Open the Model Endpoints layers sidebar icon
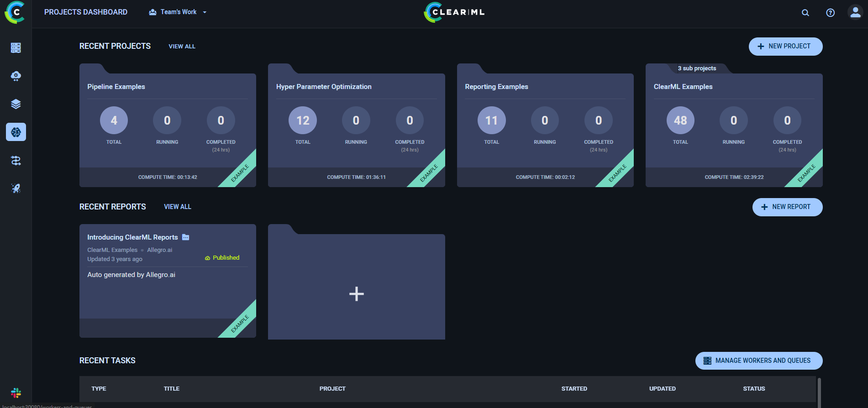 pyautogui.click(x=16, y=104)
